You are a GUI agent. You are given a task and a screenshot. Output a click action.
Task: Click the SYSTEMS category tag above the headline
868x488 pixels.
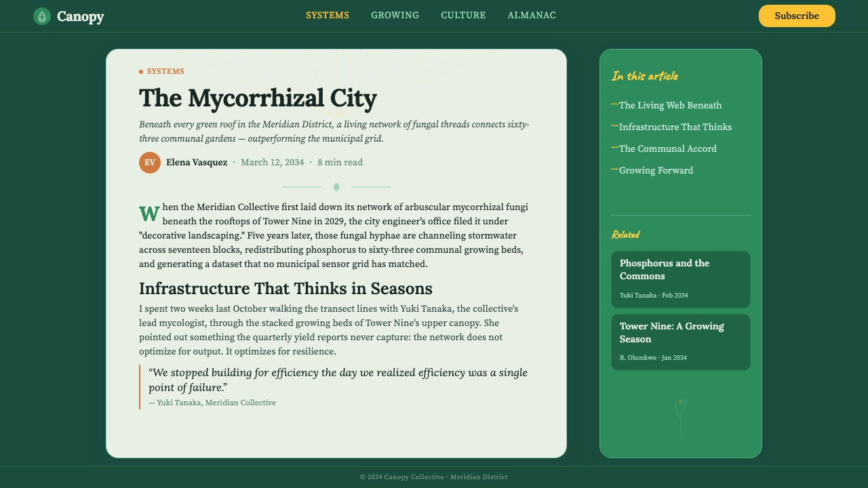click(165, 72)
